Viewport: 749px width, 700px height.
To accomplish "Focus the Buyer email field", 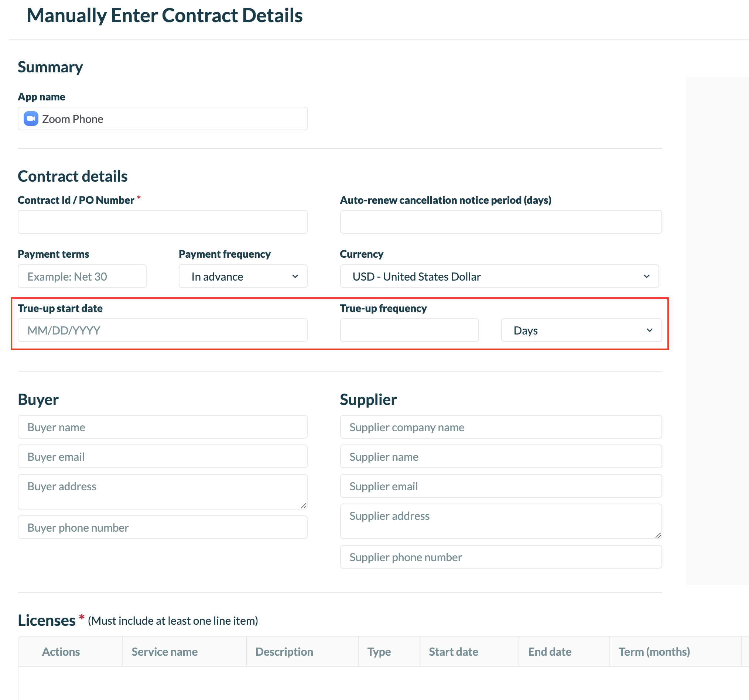I will (163, 456).
